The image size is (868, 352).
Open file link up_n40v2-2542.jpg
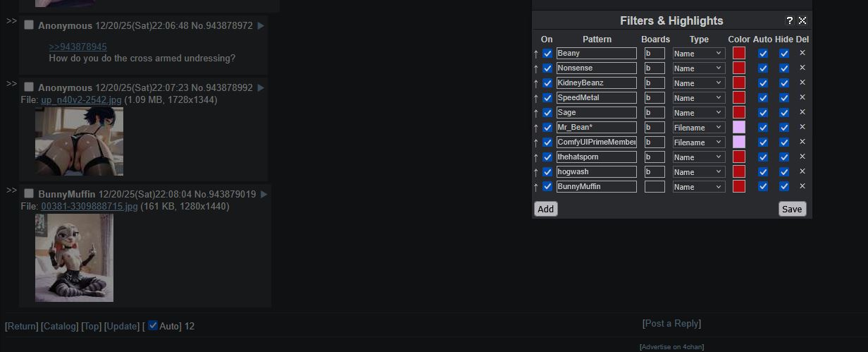[81, 100]
